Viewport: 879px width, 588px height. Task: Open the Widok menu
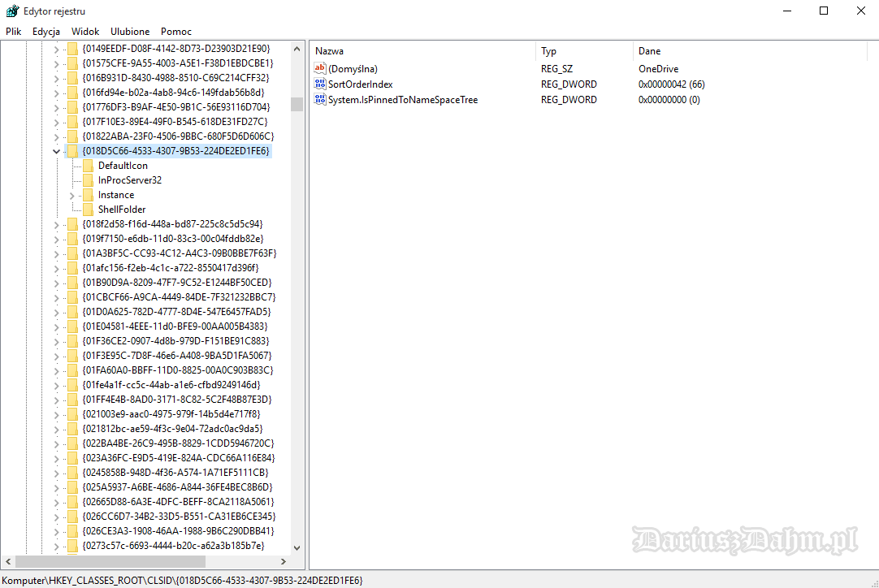[x=85, y=32]
